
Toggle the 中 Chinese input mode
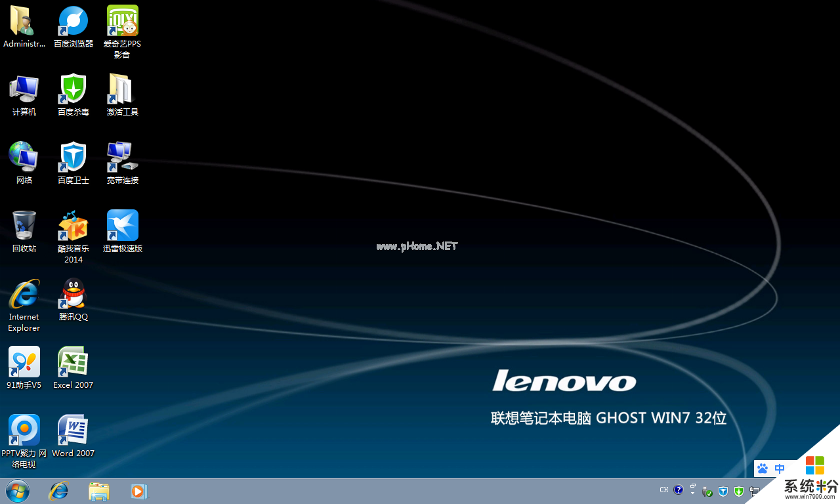coord(780,469)
